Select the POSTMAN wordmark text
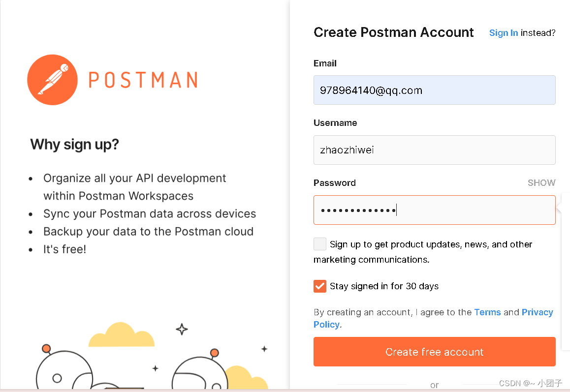This screenshot has width=570, height=392. 143,79
